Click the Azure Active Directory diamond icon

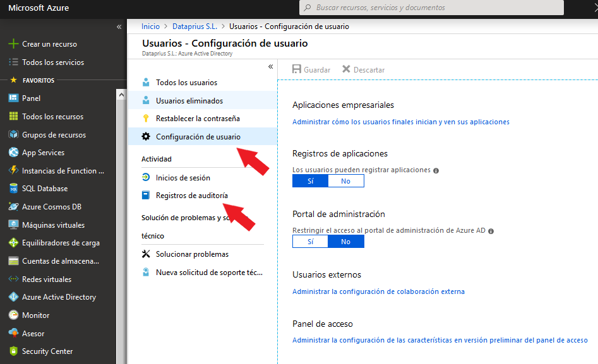pyautogui.click(x=13, y=297)
